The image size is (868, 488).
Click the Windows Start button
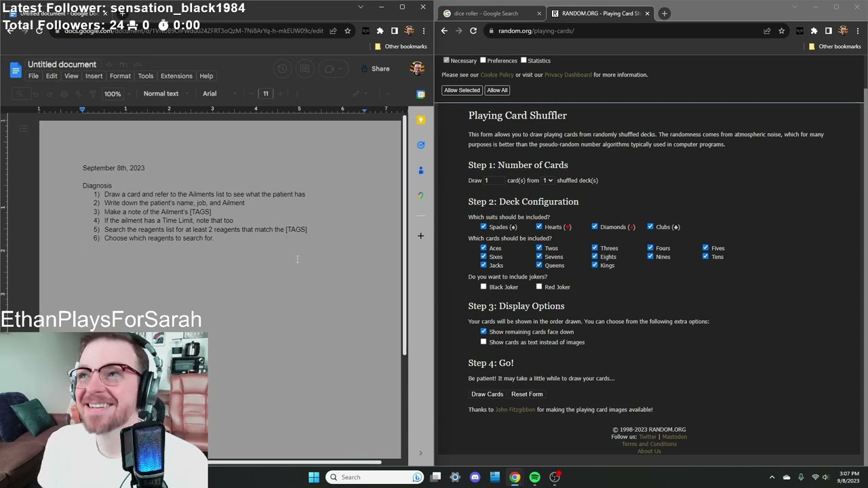[313, 477]
